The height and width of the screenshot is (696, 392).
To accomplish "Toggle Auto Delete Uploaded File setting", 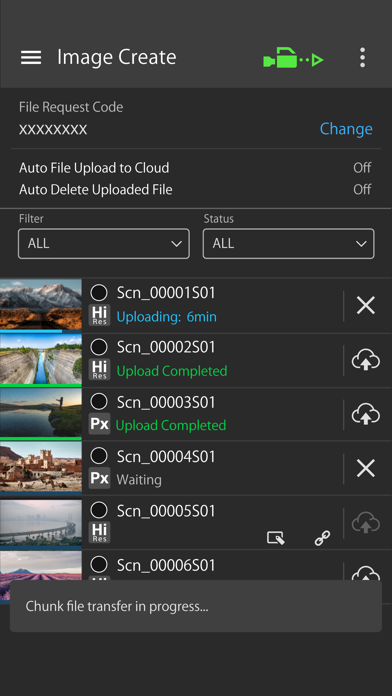I will pos(195,190).
